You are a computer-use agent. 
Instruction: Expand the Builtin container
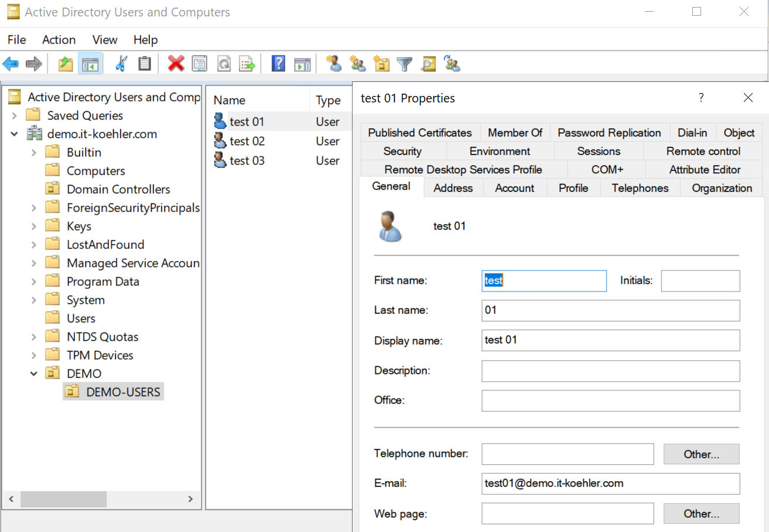34,152
